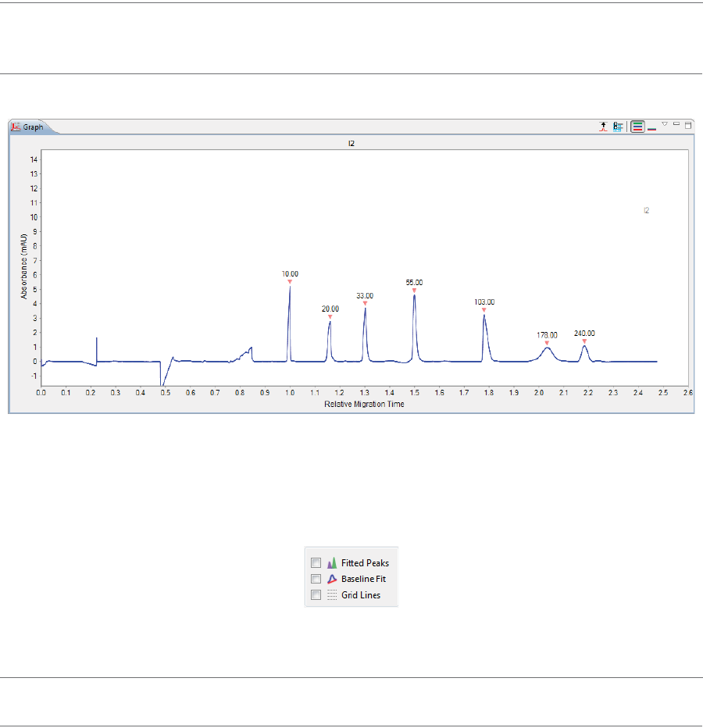Screen dimensions: 703x728
Task: Select the overlaid traces view icon
Action: tap(652, 128)
